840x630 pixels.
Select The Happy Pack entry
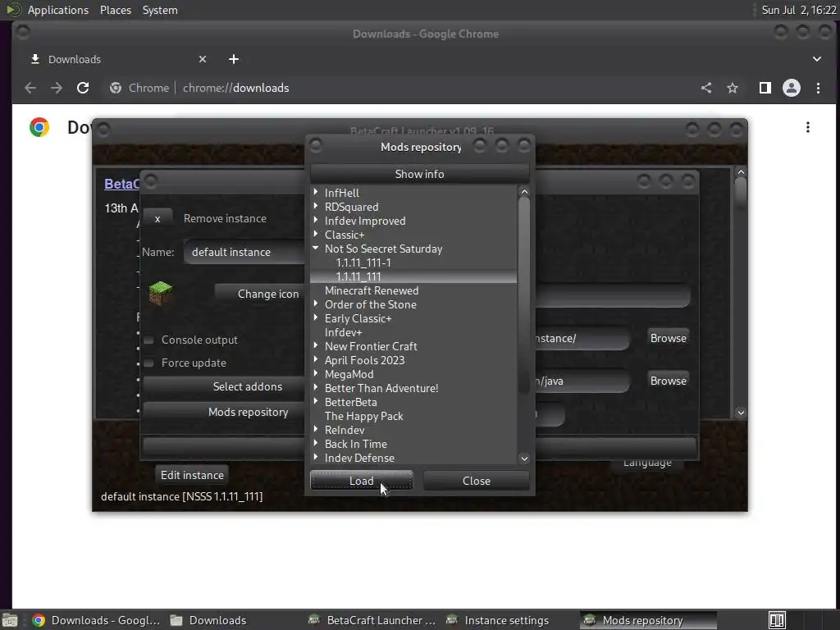click(x=413, y=416)
